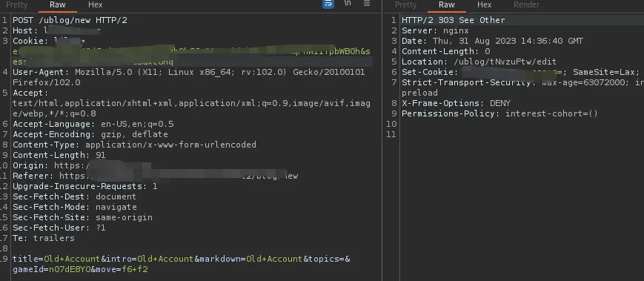The height and width of the screenshot is (281, 644).
Task: Click the 'Referer:' header line
Action: click(155, 176)
